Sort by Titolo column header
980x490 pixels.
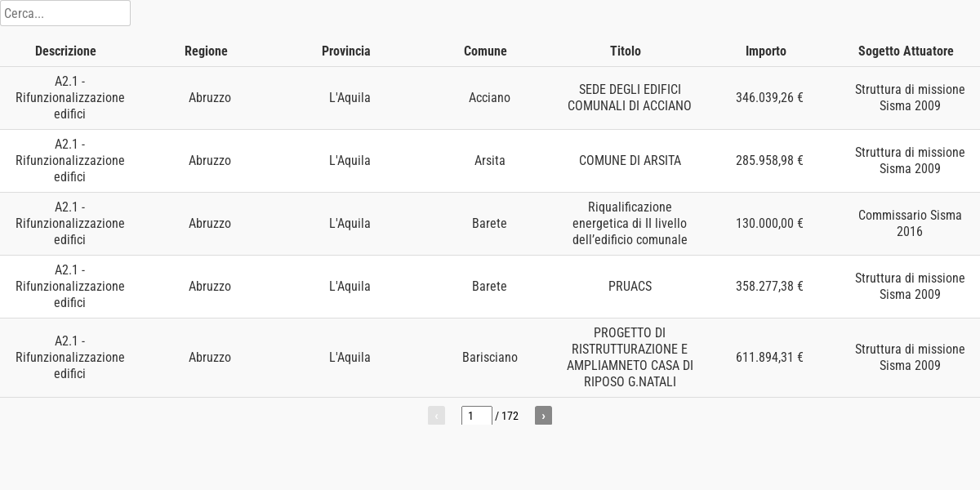point(626,51)
